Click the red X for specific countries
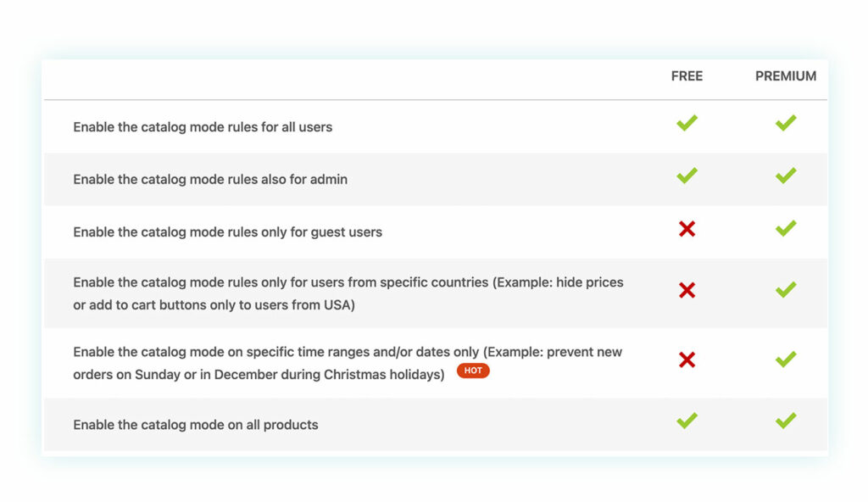This screenshot has height=502, width=868. [687, 291]
